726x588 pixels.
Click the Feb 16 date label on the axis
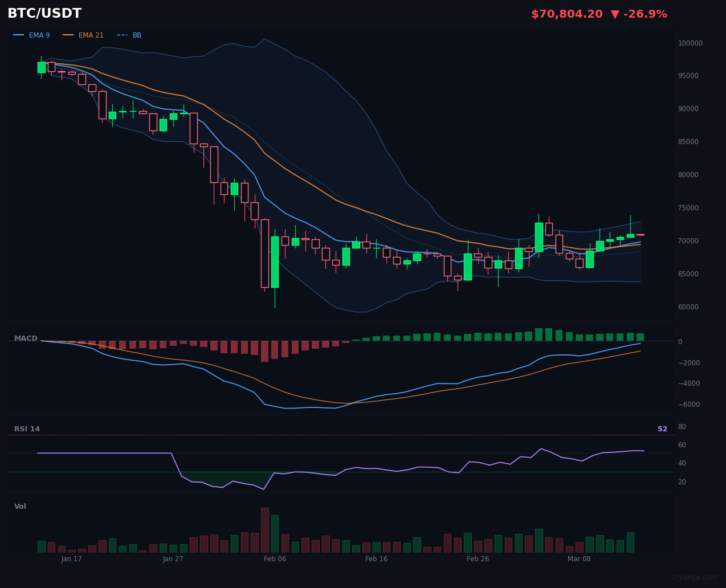[376, 559]
